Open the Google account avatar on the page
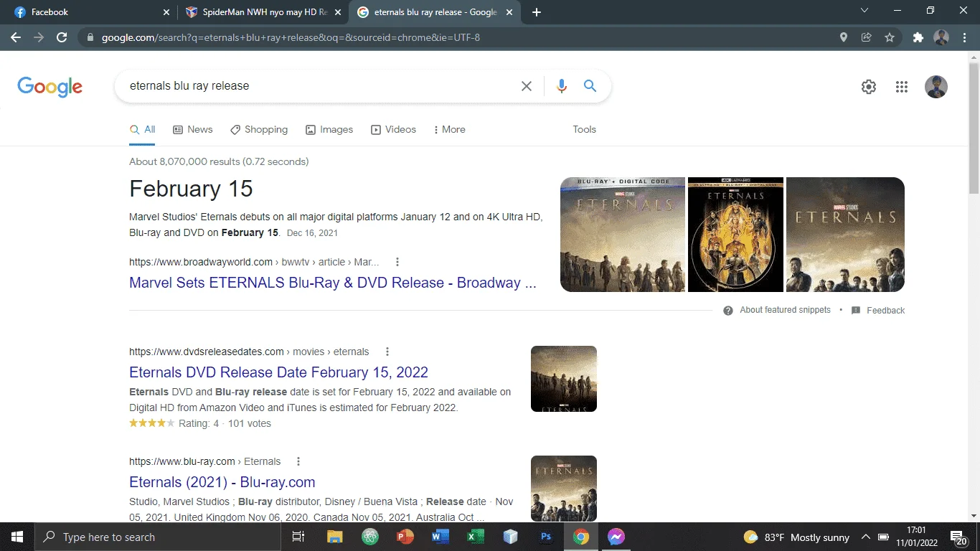Image resolution: width=980 pixels, height=551 pixels. coord(936,87)
